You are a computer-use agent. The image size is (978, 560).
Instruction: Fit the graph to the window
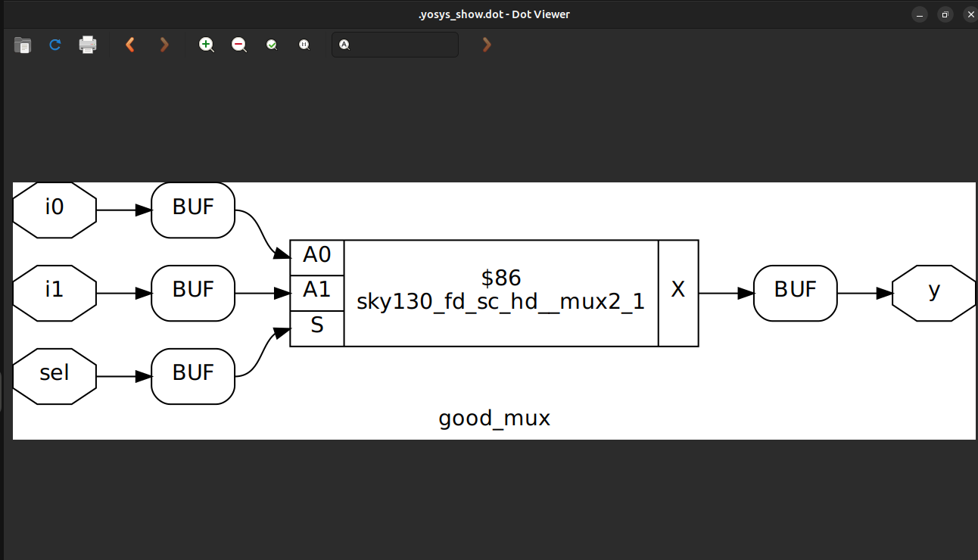click(x=272, y=45)
